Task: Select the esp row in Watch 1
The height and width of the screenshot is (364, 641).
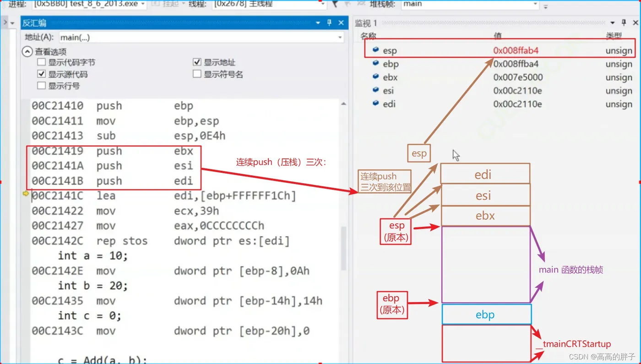Action: click(x=499, y=51)
